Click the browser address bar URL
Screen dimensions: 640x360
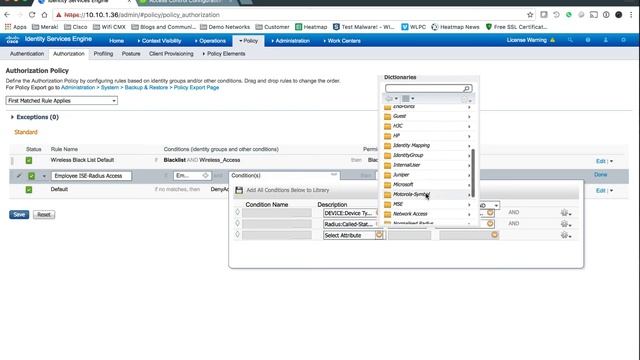142,15
